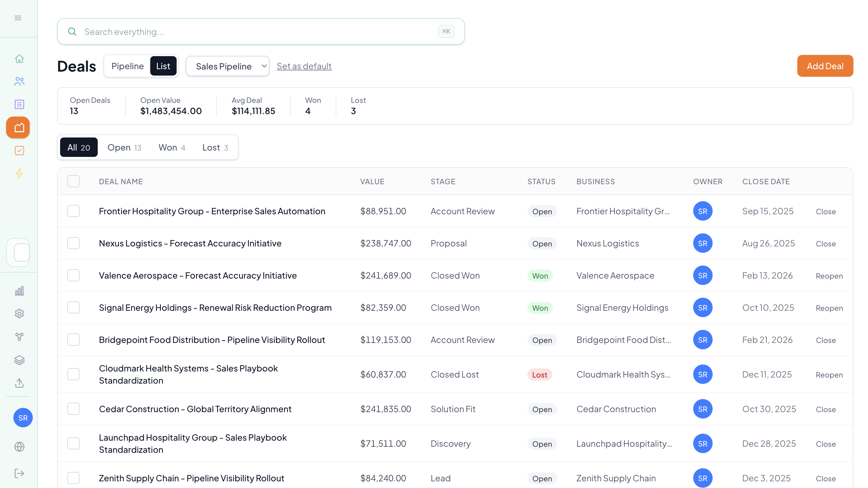The height and width of the screenshot is (488, 868).
Task: Filter deals by the Won tab
Action: tap(171, 147)
